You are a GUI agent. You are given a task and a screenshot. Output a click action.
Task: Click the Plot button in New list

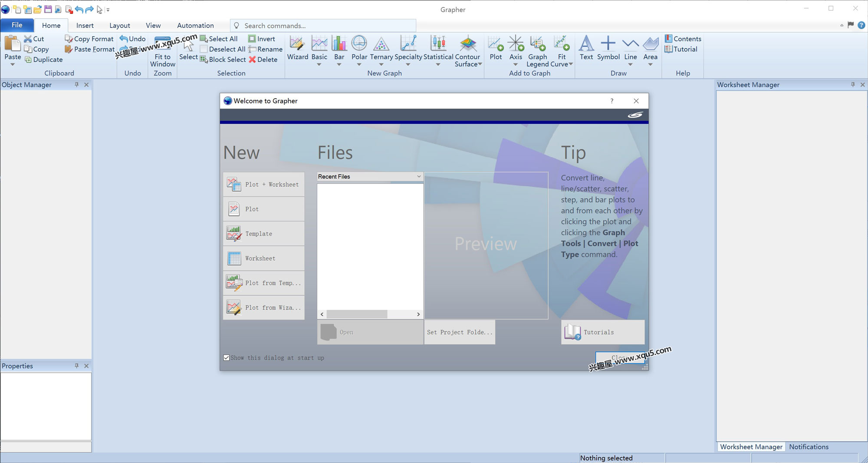(264, 209)
